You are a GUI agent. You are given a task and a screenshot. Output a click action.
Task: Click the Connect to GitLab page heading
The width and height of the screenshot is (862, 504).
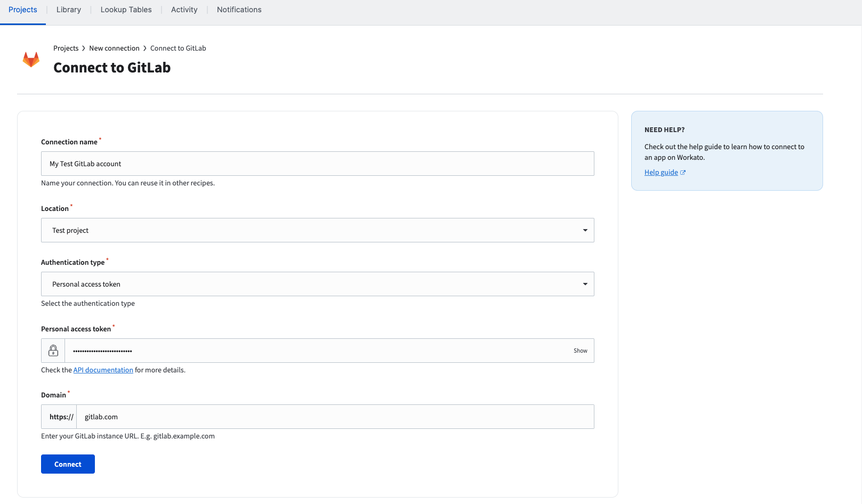click(112, 68)
